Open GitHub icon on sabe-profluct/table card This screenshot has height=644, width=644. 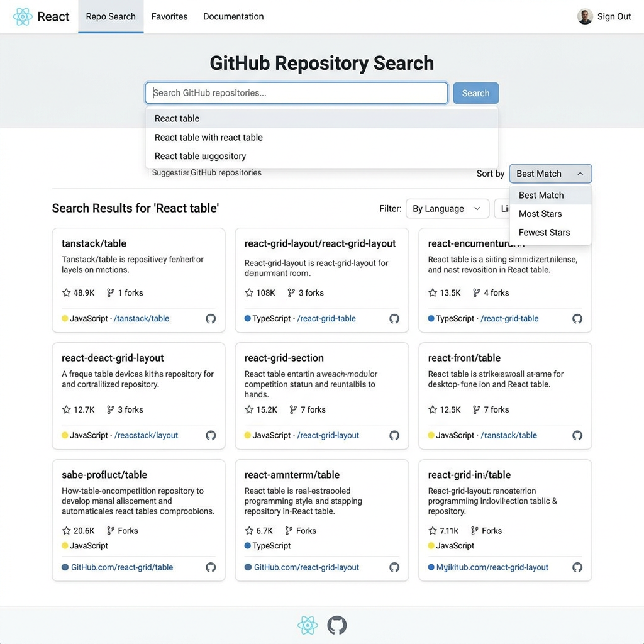click(x=211, y=567)
